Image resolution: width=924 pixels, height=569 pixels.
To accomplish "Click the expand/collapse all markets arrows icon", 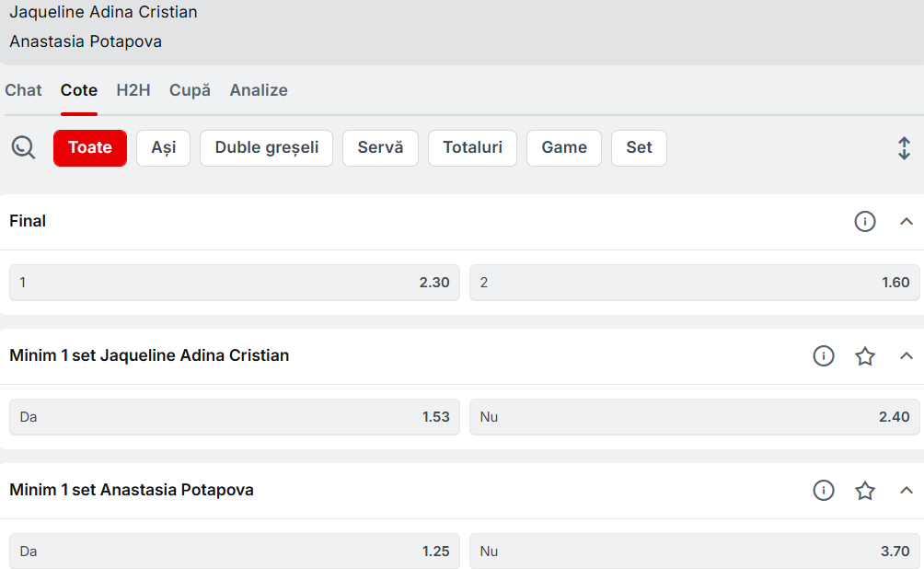I will coord(904,148).
